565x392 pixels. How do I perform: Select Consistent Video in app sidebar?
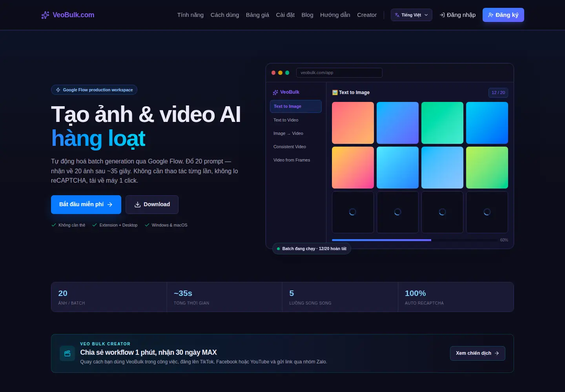pyautogui.click(x=296, y=147)
